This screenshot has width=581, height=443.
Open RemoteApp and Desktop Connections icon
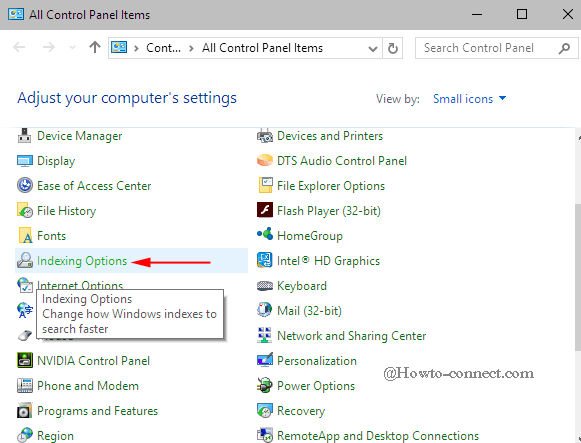pos(265,435)
